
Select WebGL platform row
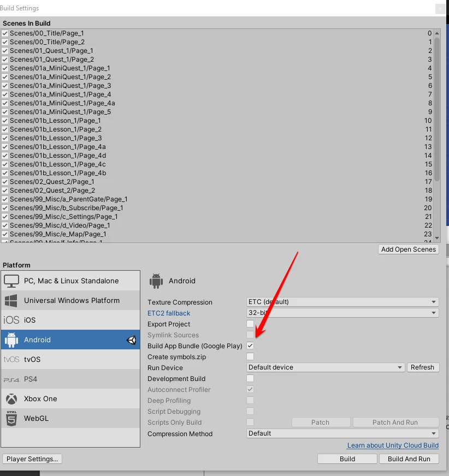point(70,418)
